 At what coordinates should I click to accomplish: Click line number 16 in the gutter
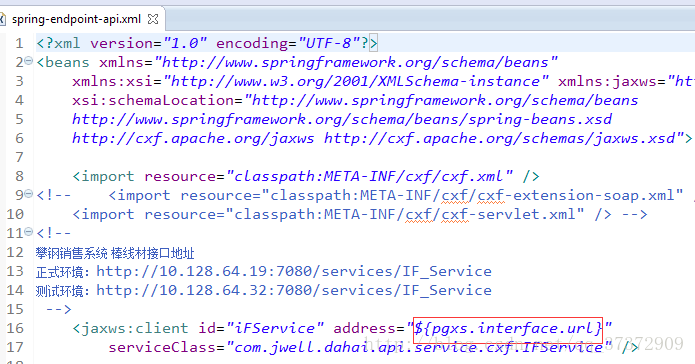pyautogui.click(x=15, y=329)
